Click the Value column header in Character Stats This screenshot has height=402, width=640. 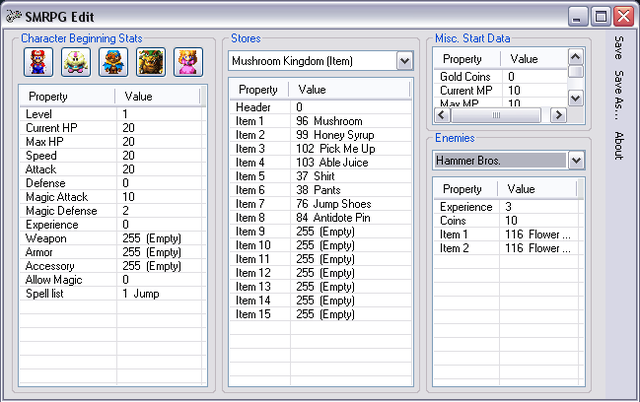(x=158, y=97)
